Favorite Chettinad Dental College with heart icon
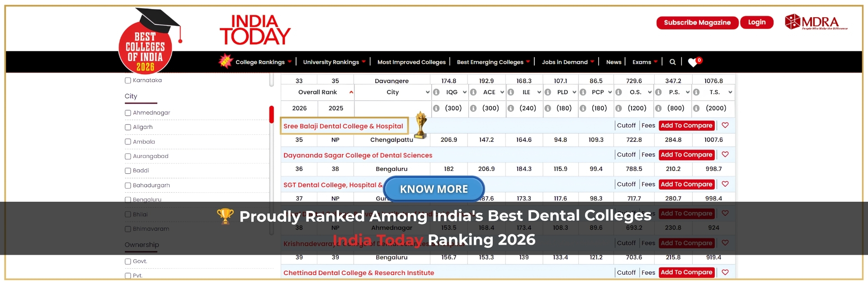Viewport: 868px width, 285px height. pos(725,272)
